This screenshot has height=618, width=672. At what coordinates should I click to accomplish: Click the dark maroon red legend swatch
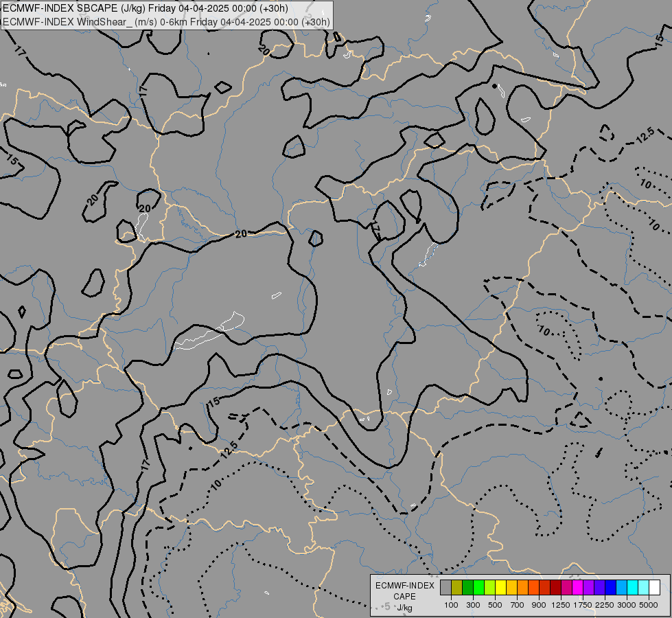point(555,588)
